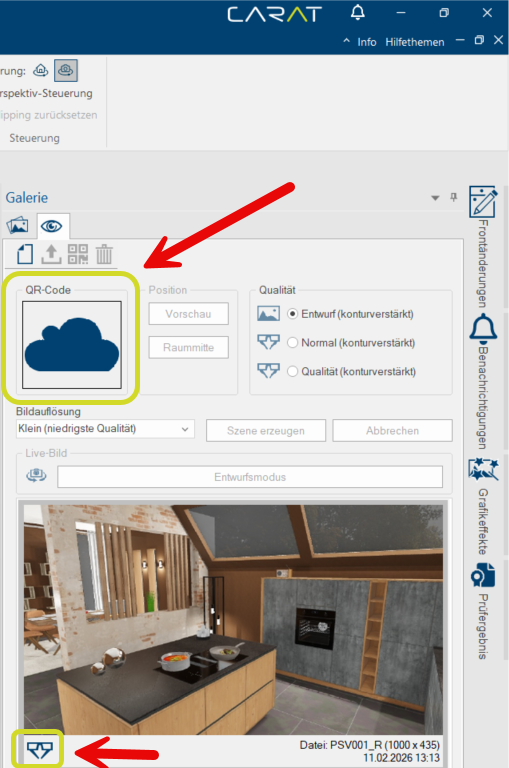Screen dimensions: 509x768
Task: Switch to the pictures gallery tab
Action: [x=18, y=226]
